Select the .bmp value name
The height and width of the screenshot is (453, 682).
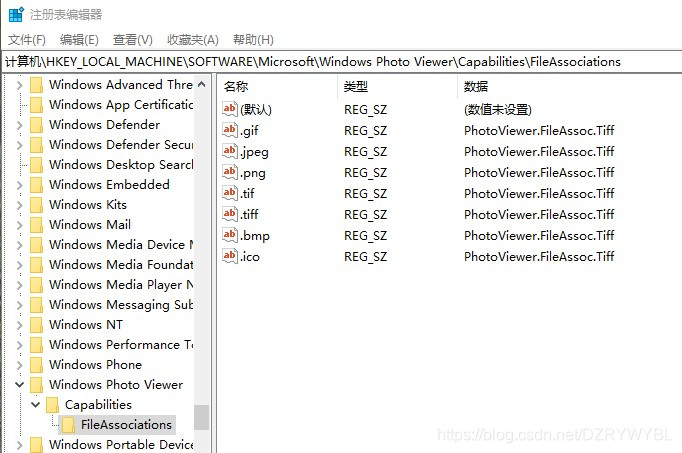[255, 236]
